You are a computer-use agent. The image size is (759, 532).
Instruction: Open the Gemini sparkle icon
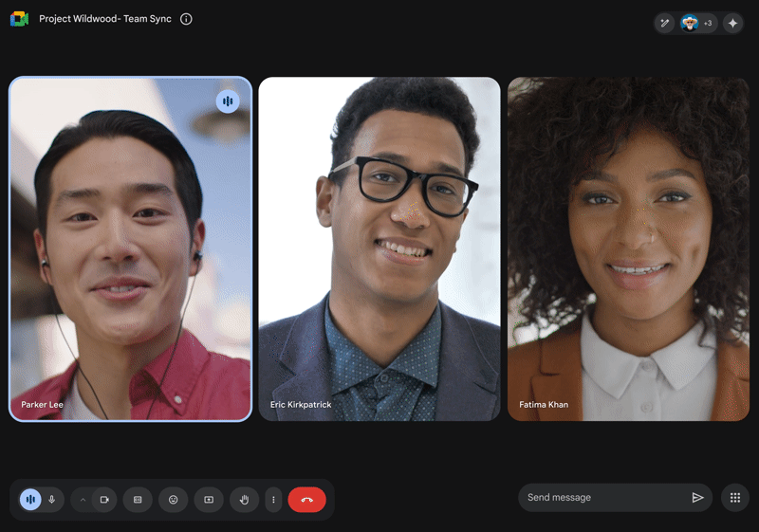pos(732,23)
